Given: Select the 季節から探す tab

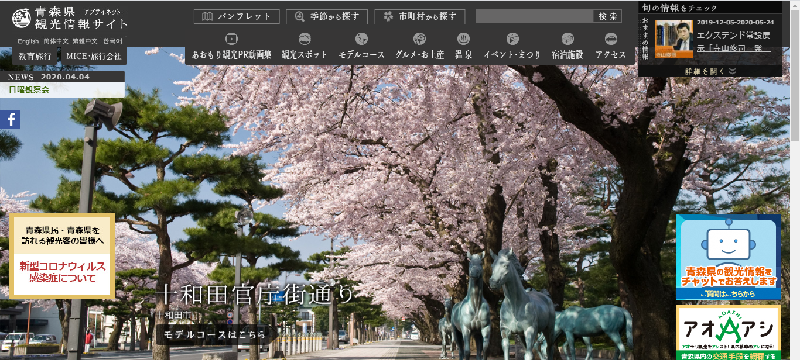Looking at the screenshot, I should [x=328, y=16].
